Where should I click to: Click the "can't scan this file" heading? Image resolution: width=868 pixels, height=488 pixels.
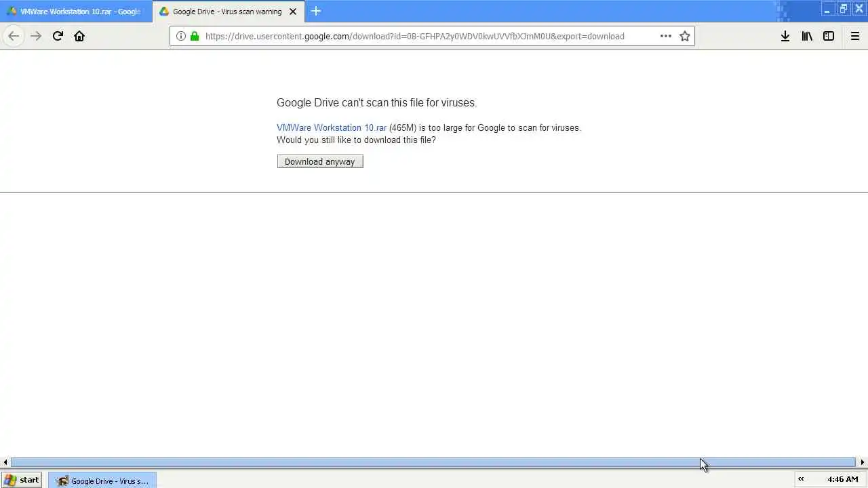376,103
